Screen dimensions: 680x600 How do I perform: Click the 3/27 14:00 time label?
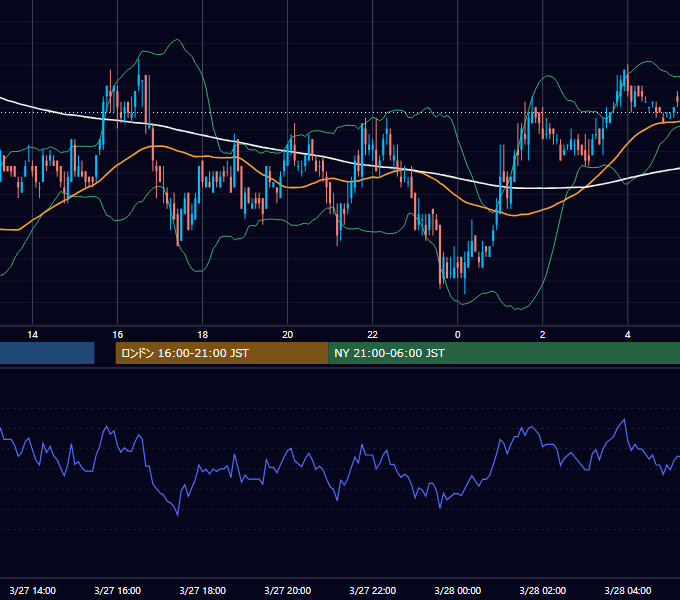33,590
